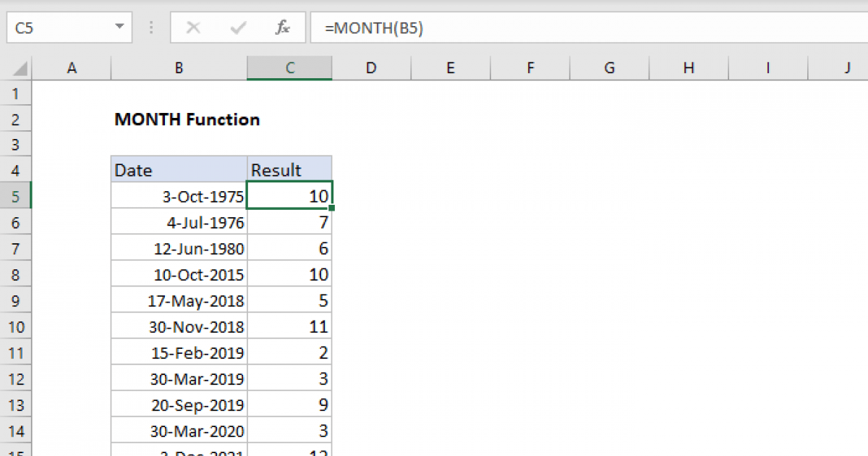This screenshot has width=868, height=456.
Task: Expand the Name Box dropdown arrow
Action: (119, 28)
